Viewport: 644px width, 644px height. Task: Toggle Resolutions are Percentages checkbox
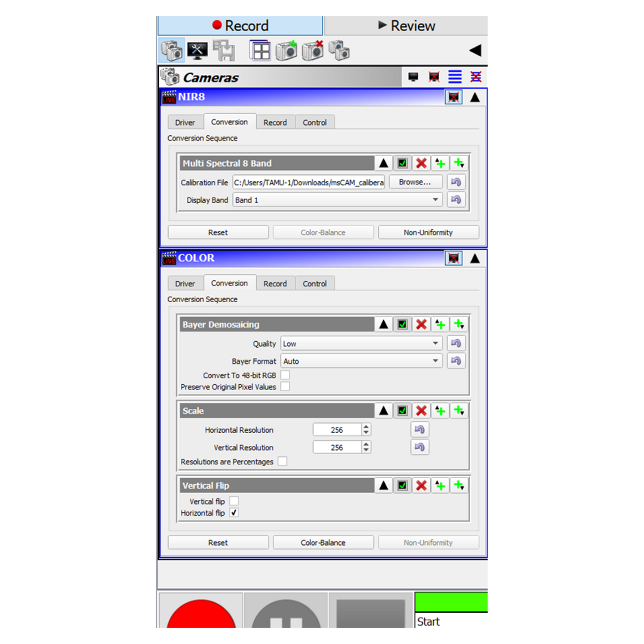[x=283, y=462]
